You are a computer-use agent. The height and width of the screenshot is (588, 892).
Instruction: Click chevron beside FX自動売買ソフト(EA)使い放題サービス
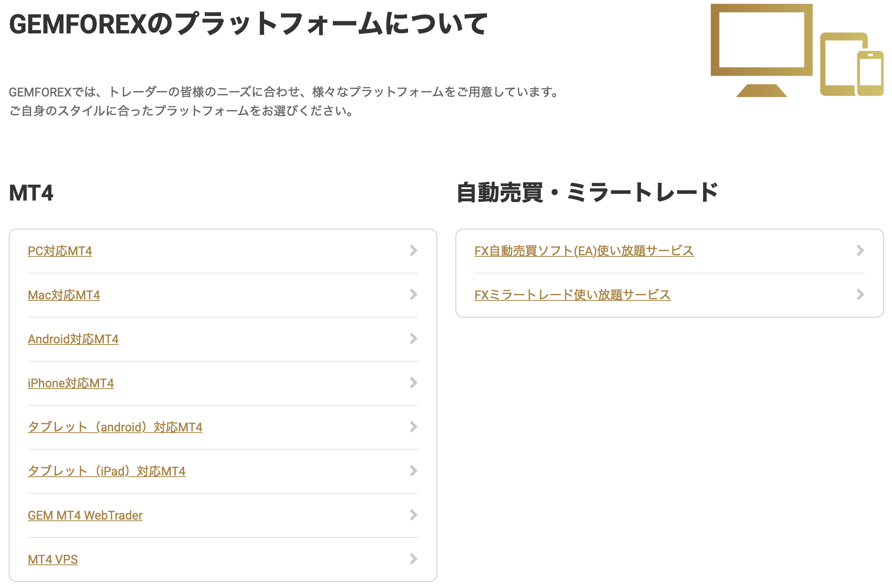(x=860, y=250)
